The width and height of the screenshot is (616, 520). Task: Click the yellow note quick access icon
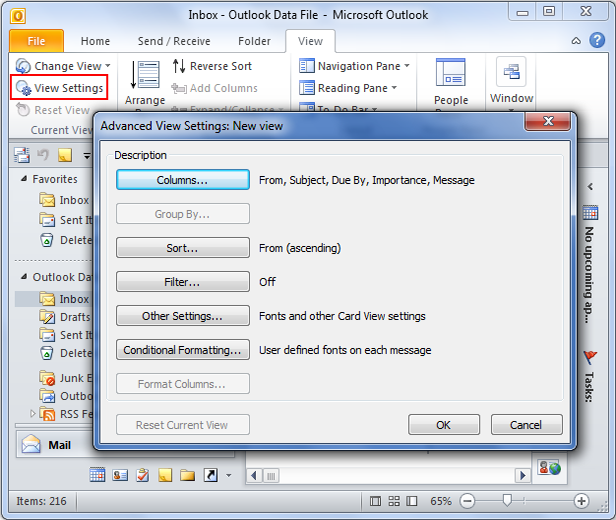(x=65, y=155)
